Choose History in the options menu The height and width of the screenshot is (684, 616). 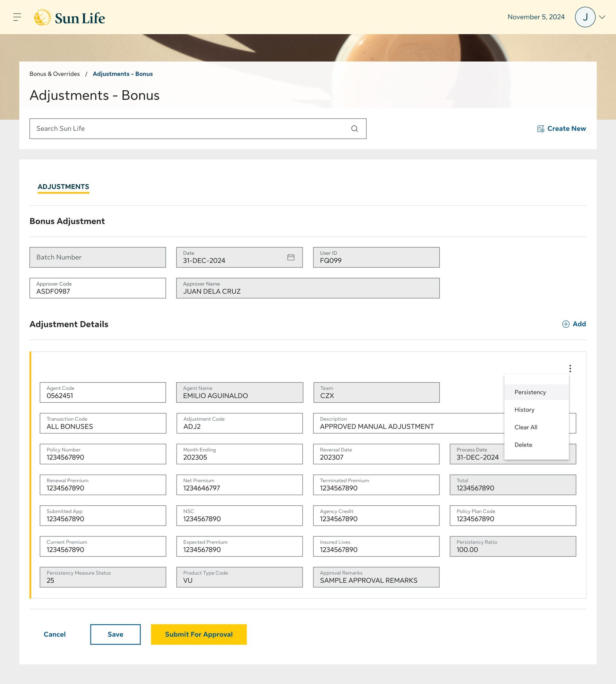pos(524,410)
